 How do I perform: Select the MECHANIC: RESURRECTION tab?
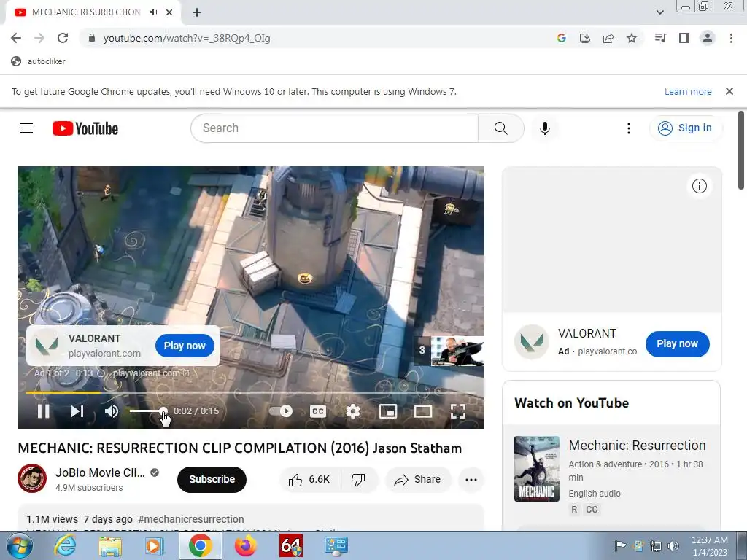tap(86, 12)
